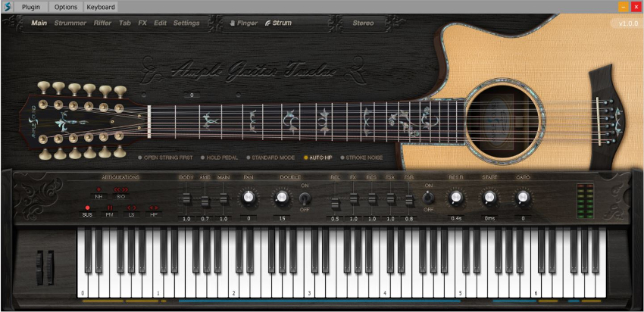Open the Stereo mode selector
The width and height of the screenshot is (644, 312).
tap(363, 23)
